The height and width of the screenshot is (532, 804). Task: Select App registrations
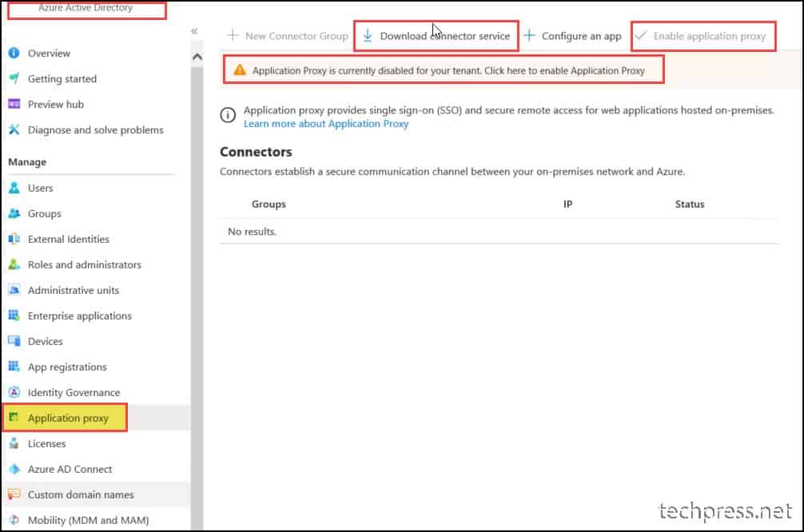(x=67, y=367)
